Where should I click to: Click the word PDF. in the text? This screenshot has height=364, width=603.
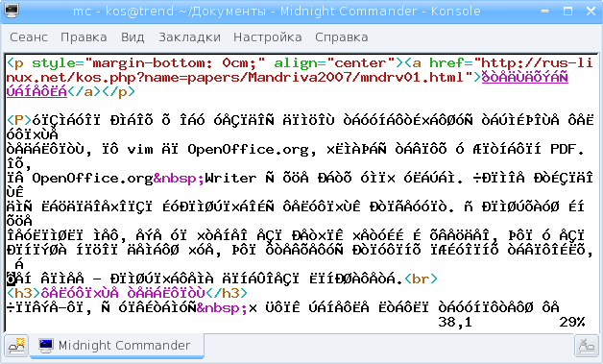pos(567,149)
